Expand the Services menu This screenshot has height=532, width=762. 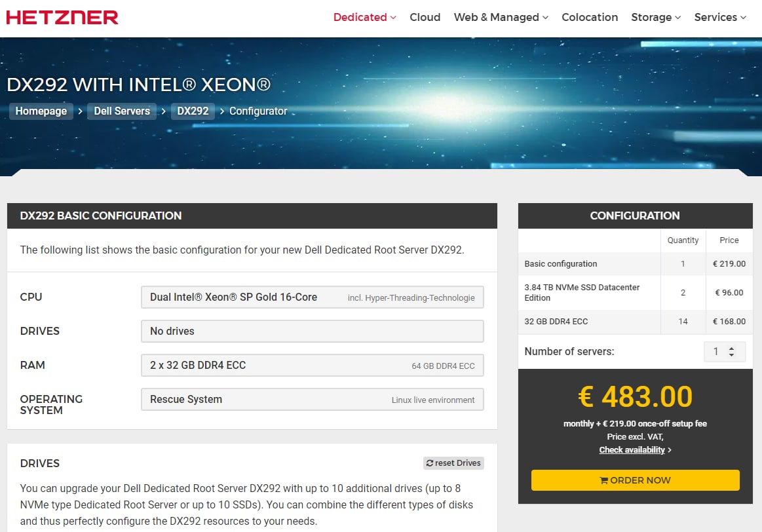tap(719, 17)
